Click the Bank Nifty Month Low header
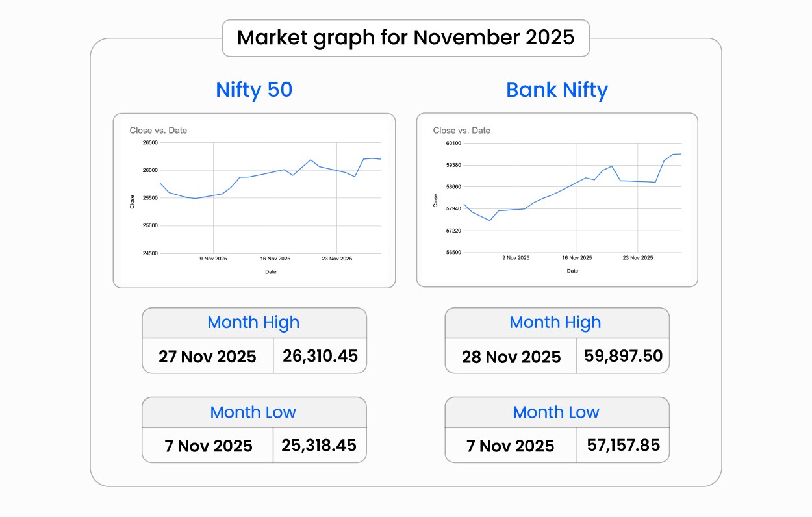This screenshot has width=812, height=517. click(x=556, y=412)
